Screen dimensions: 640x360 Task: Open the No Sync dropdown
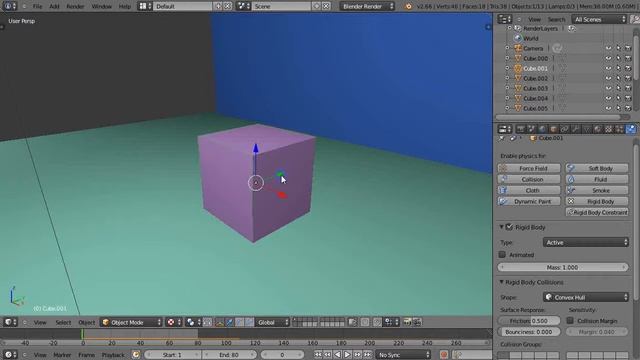pos(403,355)
